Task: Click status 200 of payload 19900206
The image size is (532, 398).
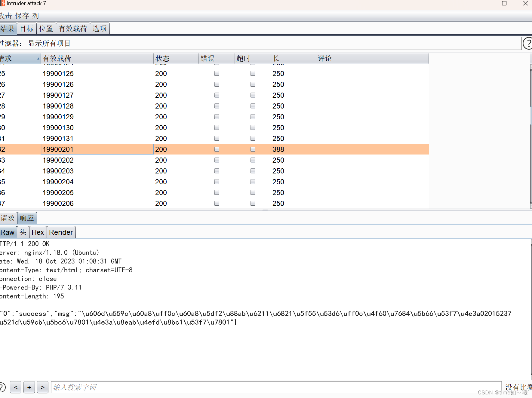Action: [161, 203]
